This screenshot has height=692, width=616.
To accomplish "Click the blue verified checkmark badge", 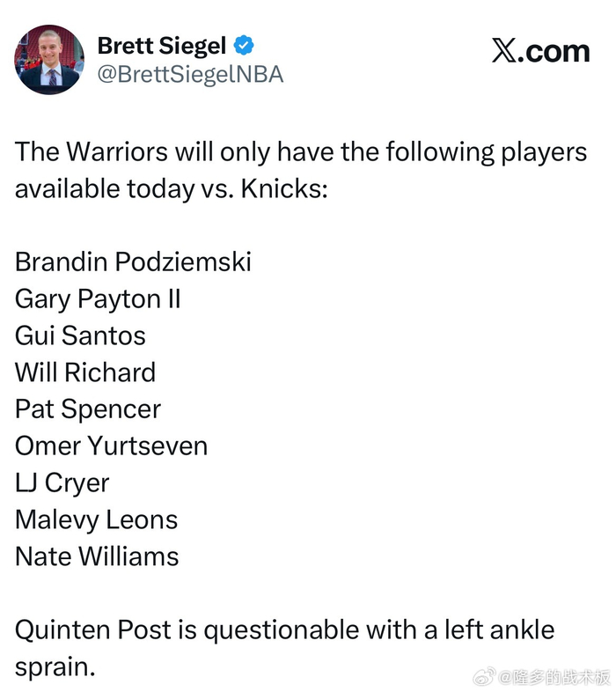I will click(249, 44).
